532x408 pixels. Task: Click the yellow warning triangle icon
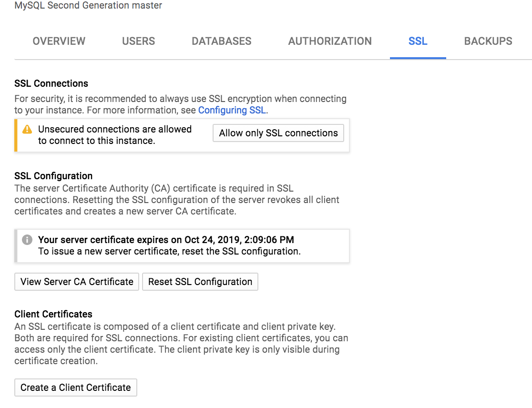click(x=28, y=129)
